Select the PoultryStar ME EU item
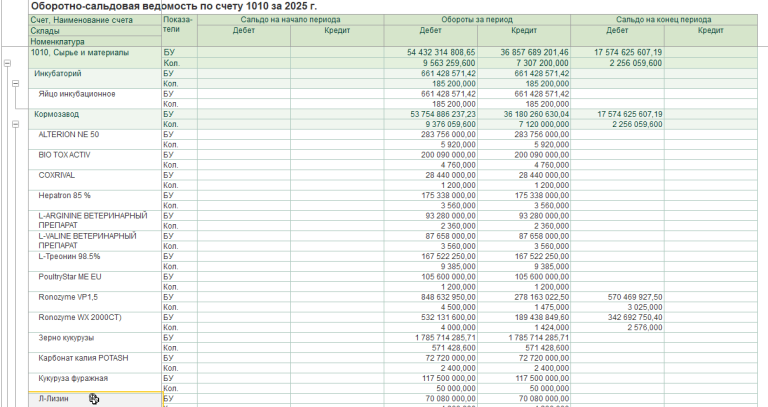The height and width of the screenshot is (407, 768). pyautogui.click(x=70, y=277)
